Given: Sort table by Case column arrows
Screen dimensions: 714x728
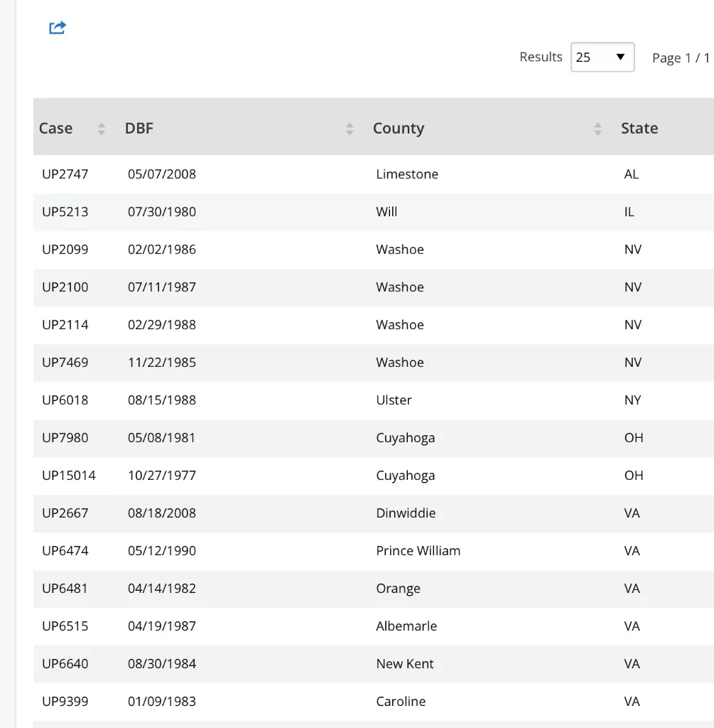Looking at the screenshot, I should 102,129.
